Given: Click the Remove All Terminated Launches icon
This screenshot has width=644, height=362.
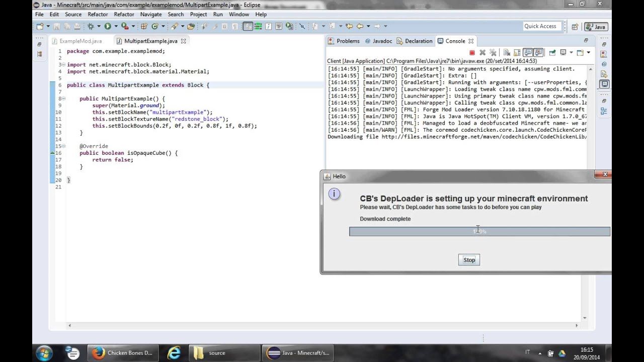Looking at the screenshot, I should pyautogui.click(x=493, y=52).
